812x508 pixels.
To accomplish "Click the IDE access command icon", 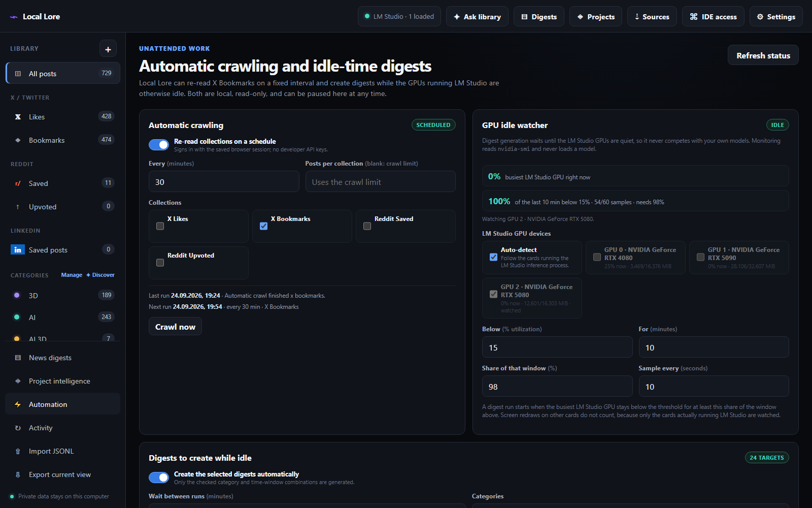I will click(694, 17).
